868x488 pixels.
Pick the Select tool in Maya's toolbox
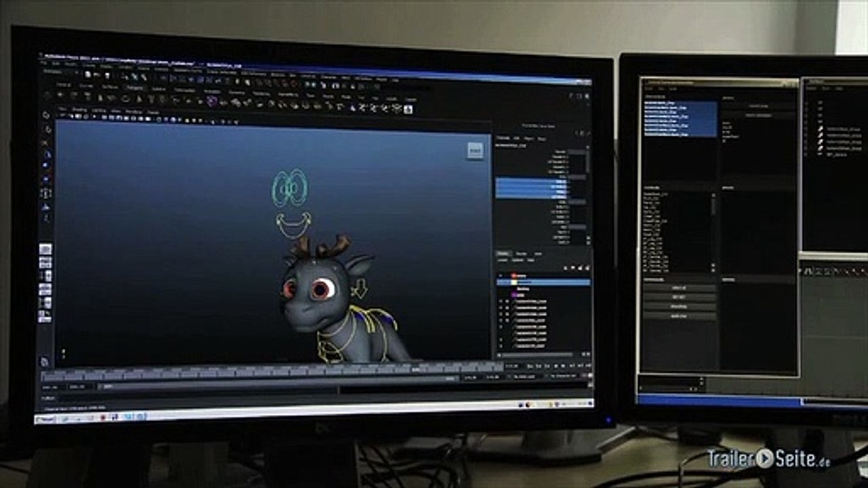point(46,115)
